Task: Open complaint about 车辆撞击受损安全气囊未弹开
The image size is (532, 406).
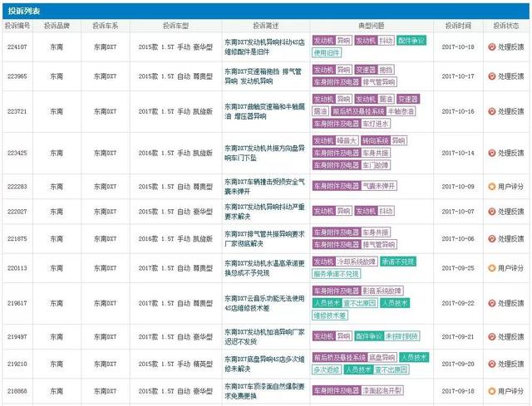Action: pos(264,186)
